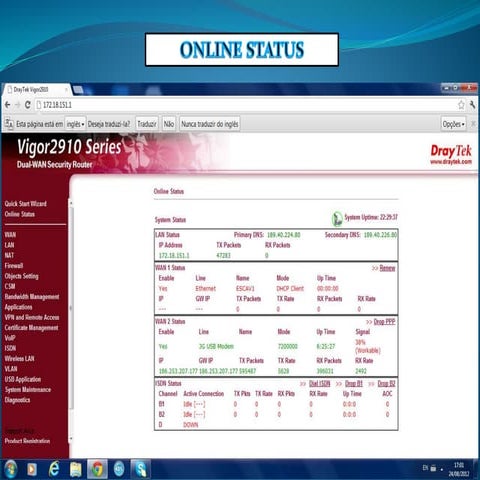Image resolution: width=480 pixels, height=480 pixels.
Task: Click the Traduzir button
Action: click(x=147, y=124)
